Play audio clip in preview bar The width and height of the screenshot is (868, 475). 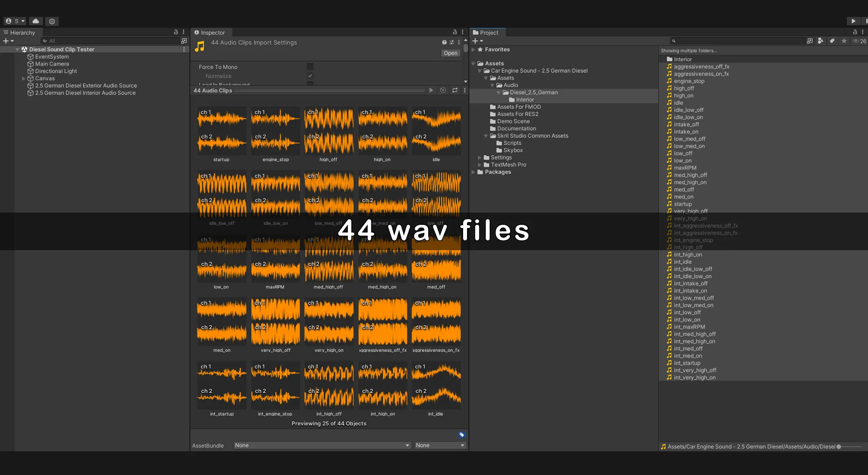point(431,90)
